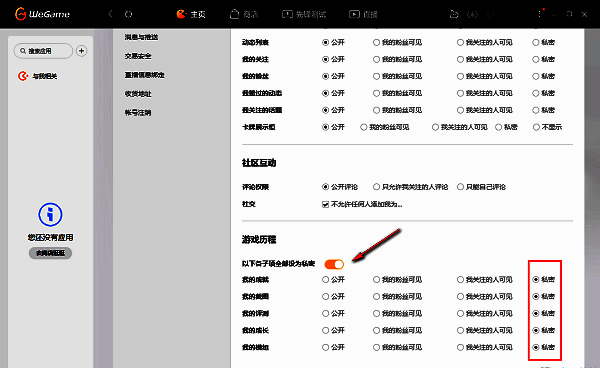
Task: Select 只允许我关注的人评论 option
Action: pos(377,187)
